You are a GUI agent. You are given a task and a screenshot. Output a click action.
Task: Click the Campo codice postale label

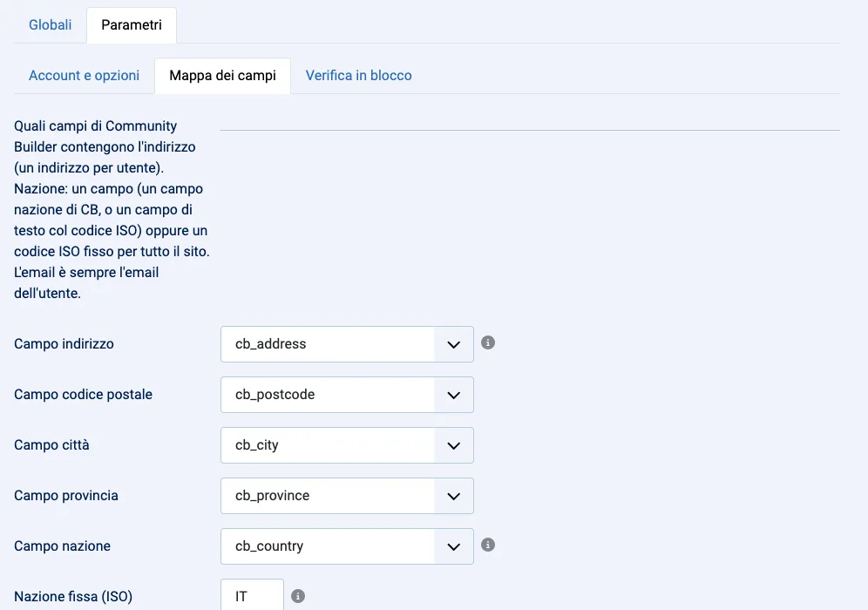click(83, 394)
